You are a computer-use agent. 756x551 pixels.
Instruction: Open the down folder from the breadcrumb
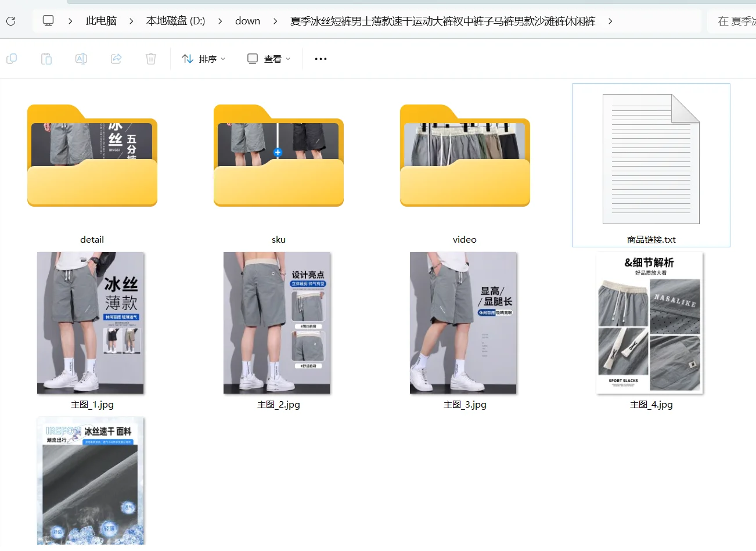click(x=247, y=21)
